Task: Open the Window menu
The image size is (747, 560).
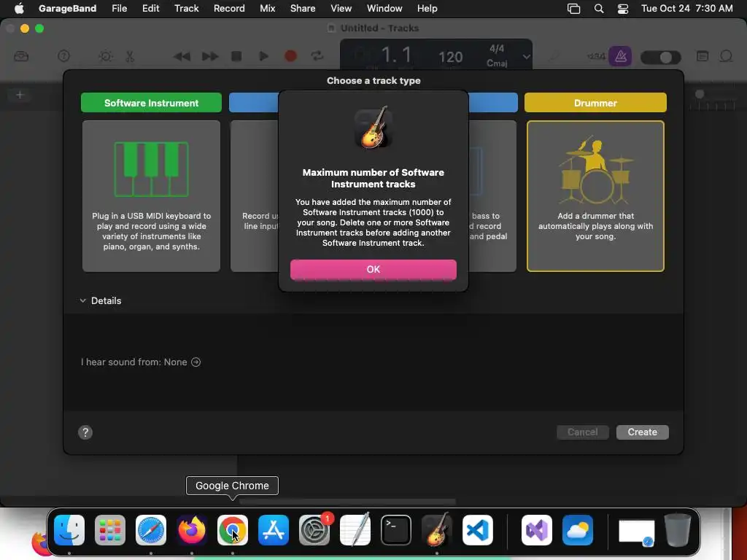Action: click(x=384, y=8)
